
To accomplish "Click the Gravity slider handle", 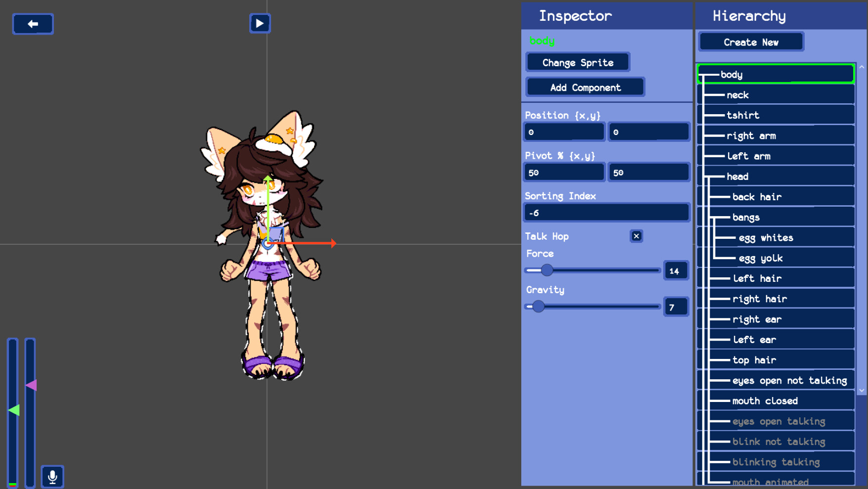I will click(x=539, y=307).
